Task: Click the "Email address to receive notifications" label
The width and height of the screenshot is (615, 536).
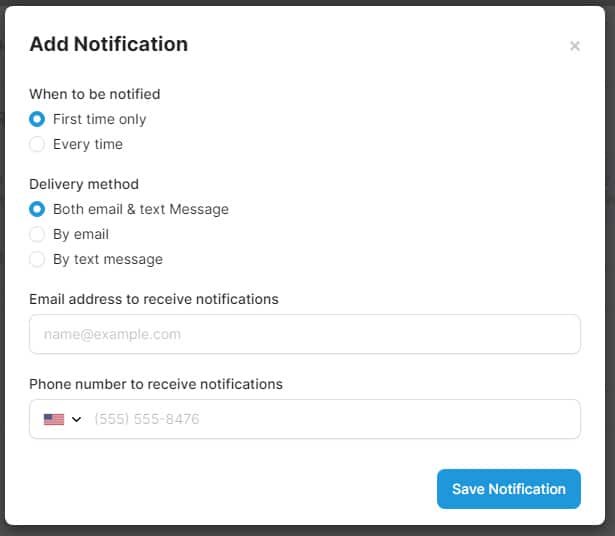Action: pos(154,299)
